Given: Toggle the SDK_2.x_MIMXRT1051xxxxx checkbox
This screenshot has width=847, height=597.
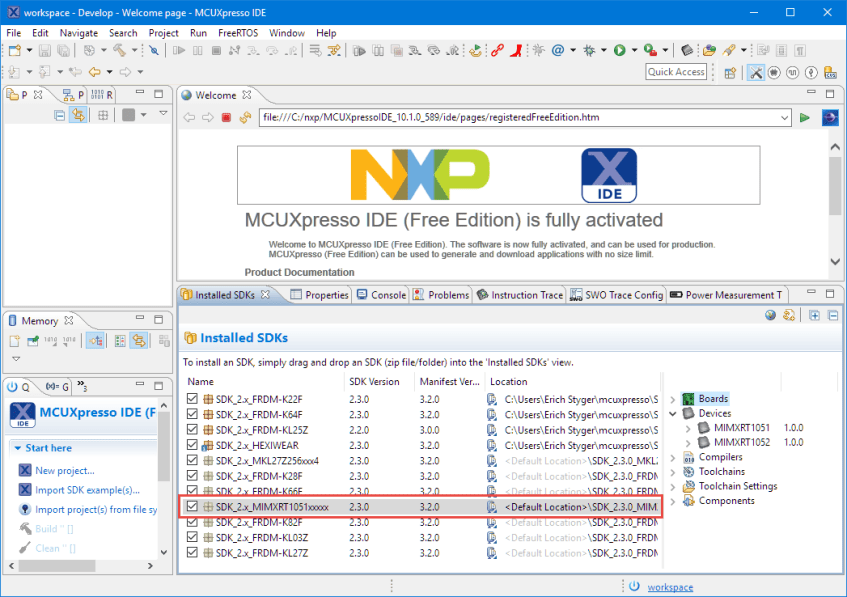Looking at the screenshot, I should coord(191,506).
